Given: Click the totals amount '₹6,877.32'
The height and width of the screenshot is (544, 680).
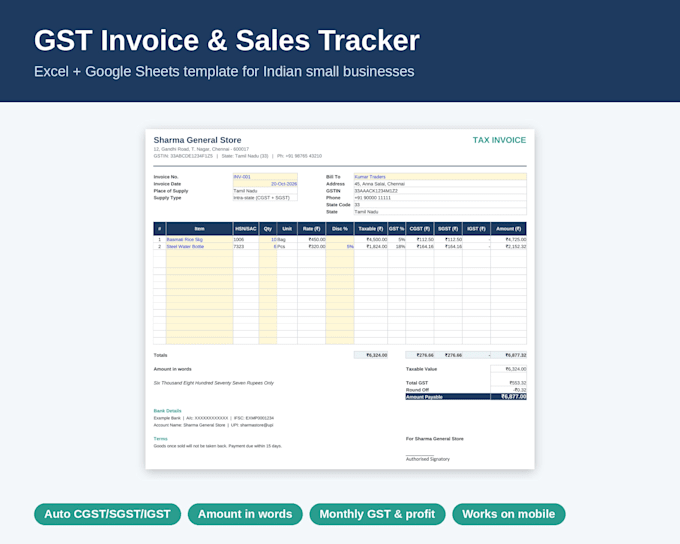Looking at the screenshot, I should click(509, 355).
